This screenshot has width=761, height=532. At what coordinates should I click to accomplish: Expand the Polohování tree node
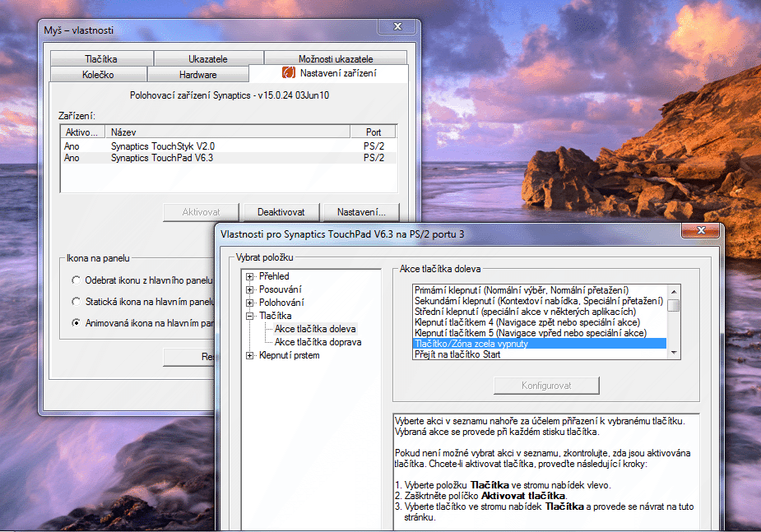249,303
